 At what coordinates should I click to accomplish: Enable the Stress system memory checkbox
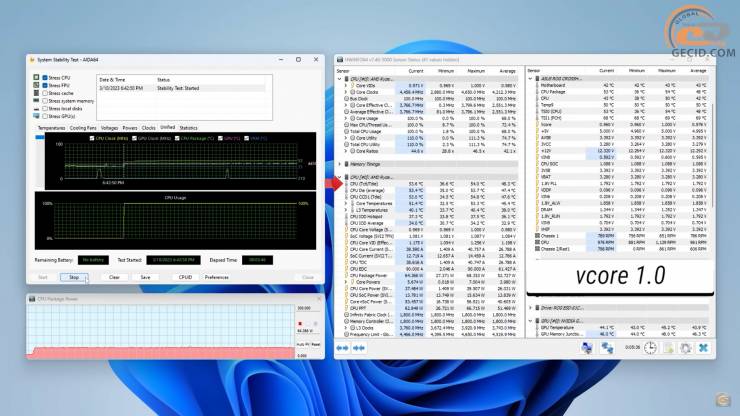pyautogui.click(x=45, y=101)
